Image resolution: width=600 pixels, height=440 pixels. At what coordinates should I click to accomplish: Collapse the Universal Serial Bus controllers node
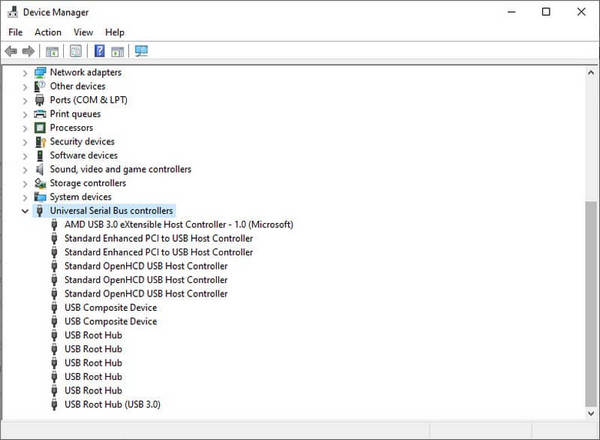(25, 211)
